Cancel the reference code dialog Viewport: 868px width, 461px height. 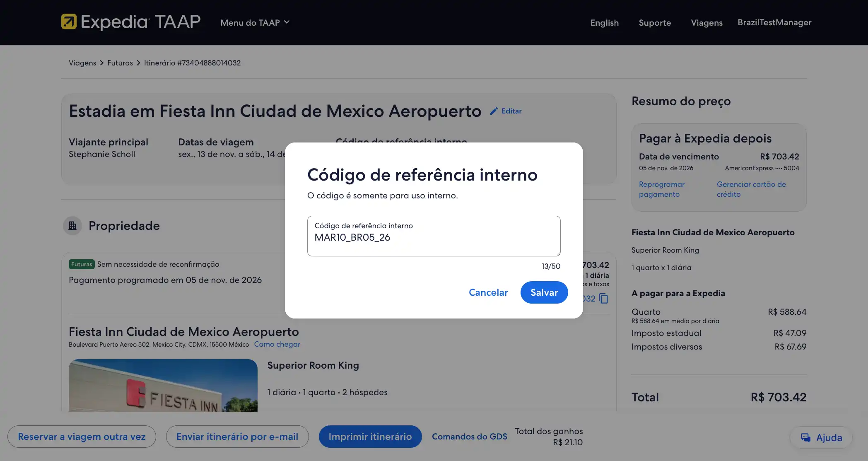pos(488,292)
